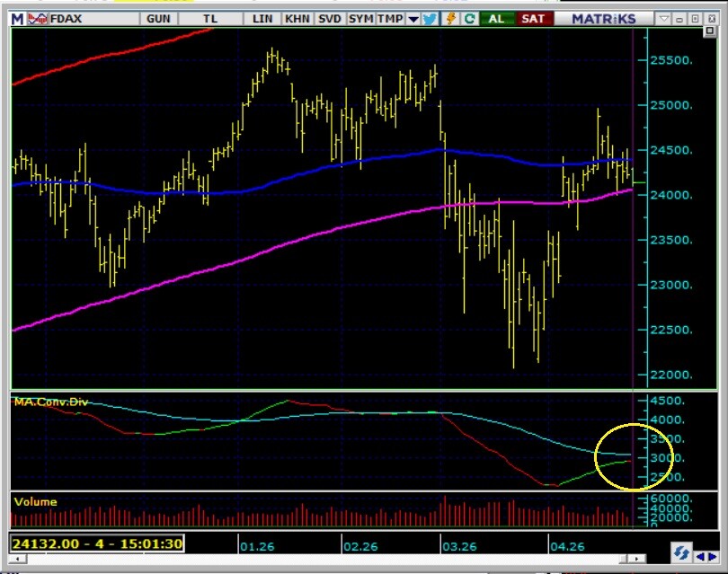Click the chart icon beside FDAX

[x=36, y=18]
